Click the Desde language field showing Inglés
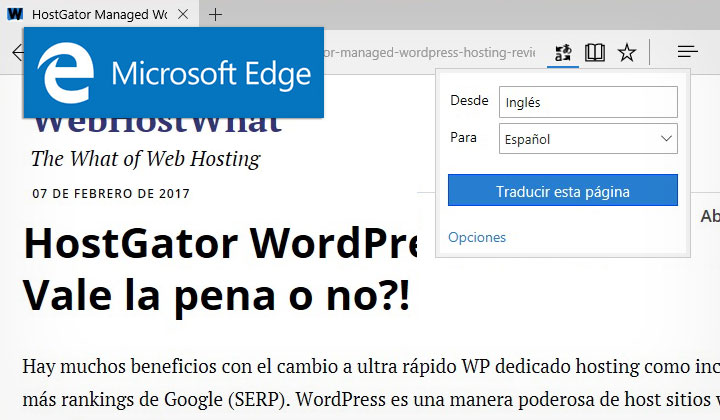This screenshot has height=420, width=720. tap(588, 102)
